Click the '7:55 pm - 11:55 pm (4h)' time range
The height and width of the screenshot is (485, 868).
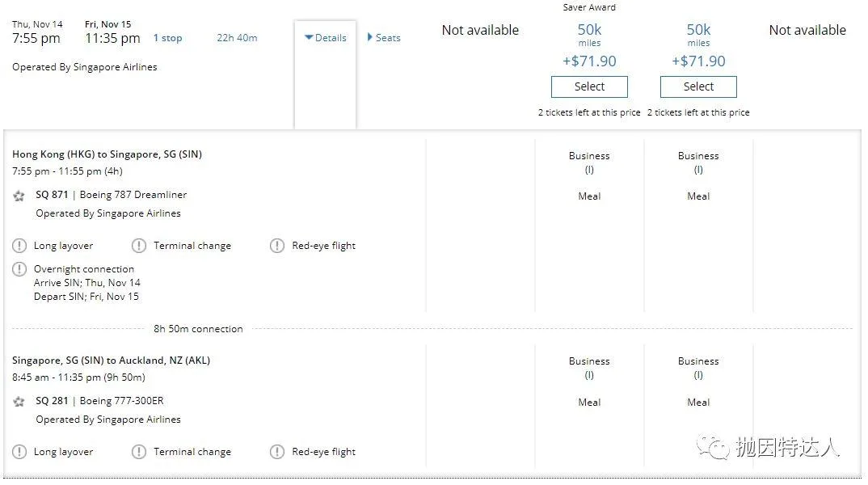(68, 171)
